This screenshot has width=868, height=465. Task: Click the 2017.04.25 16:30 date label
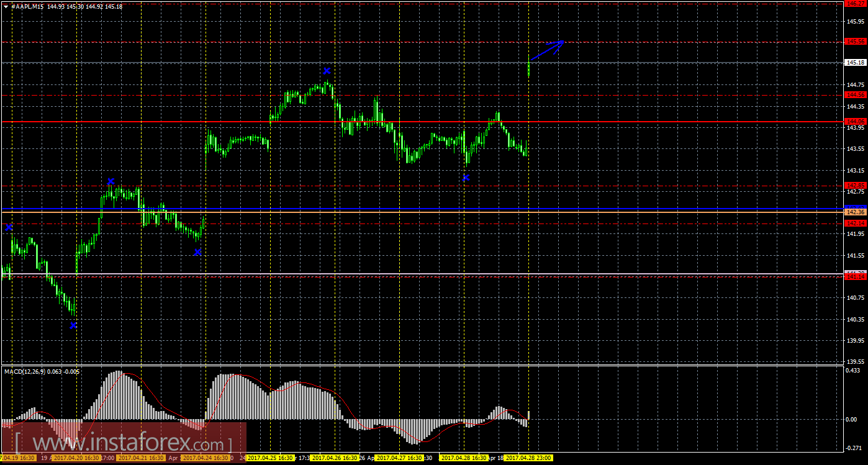coord(270,458)
